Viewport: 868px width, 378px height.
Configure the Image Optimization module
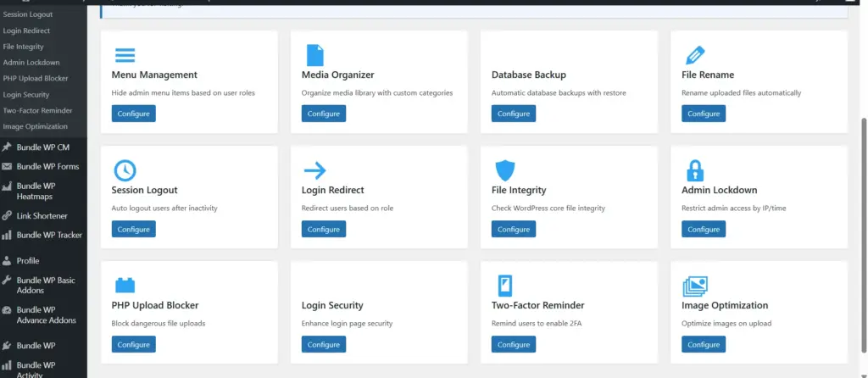tap(704, 344)
